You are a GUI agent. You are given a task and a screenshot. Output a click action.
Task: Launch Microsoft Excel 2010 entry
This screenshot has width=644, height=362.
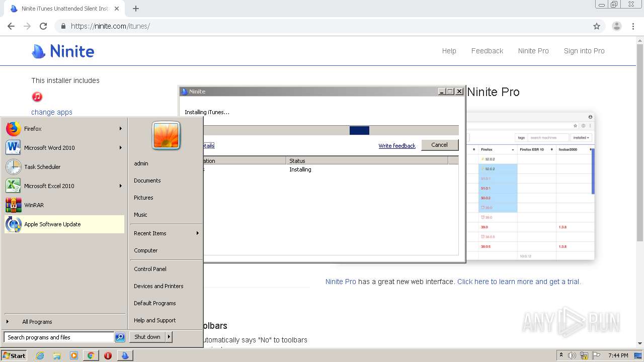tap(64, 186)
